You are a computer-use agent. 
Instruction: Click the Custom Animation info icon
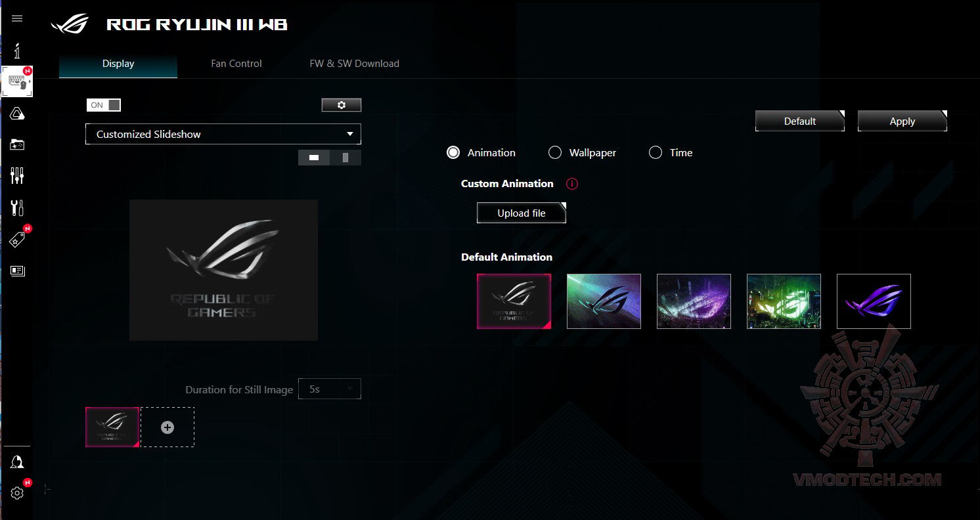[572, 184]
